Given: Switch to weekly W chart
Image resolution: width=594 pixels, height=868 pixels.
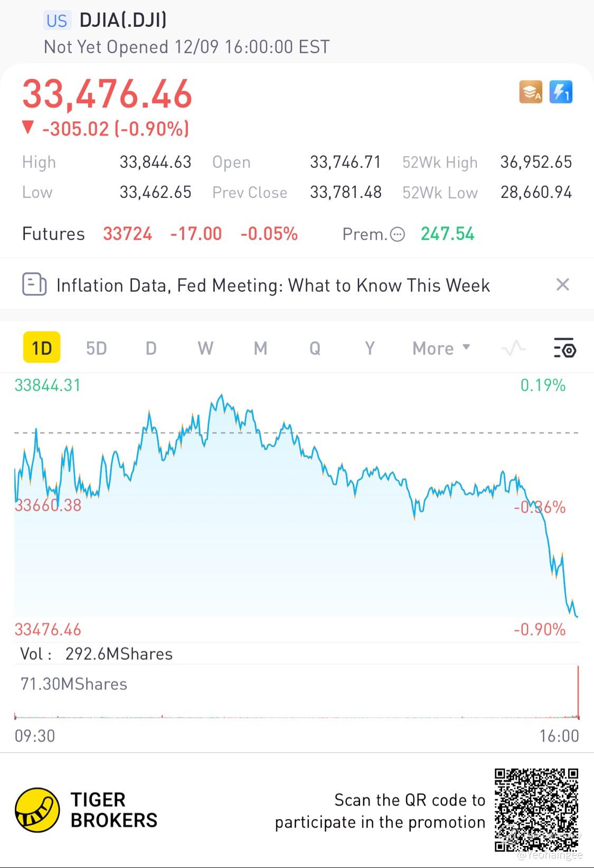Looking at the screenshot, I should (205, 348).
